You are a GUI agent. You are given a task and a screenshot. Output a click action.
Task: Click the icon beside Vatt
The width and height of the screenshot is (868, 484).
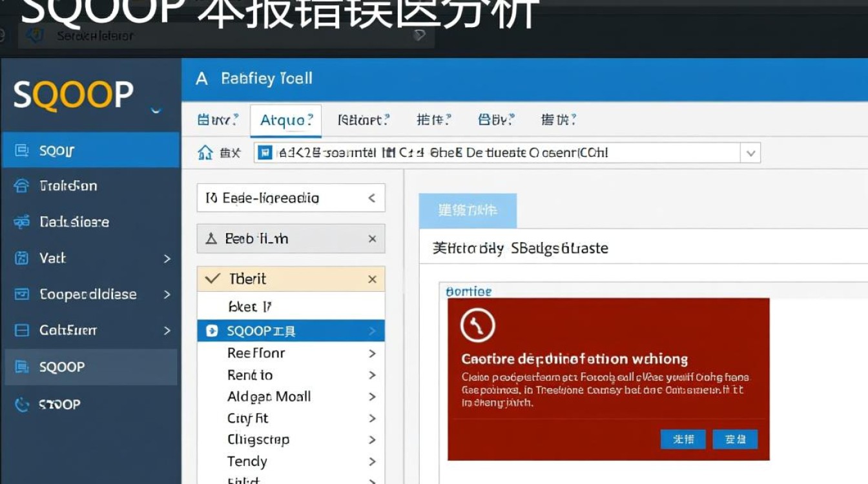point(21,258)
